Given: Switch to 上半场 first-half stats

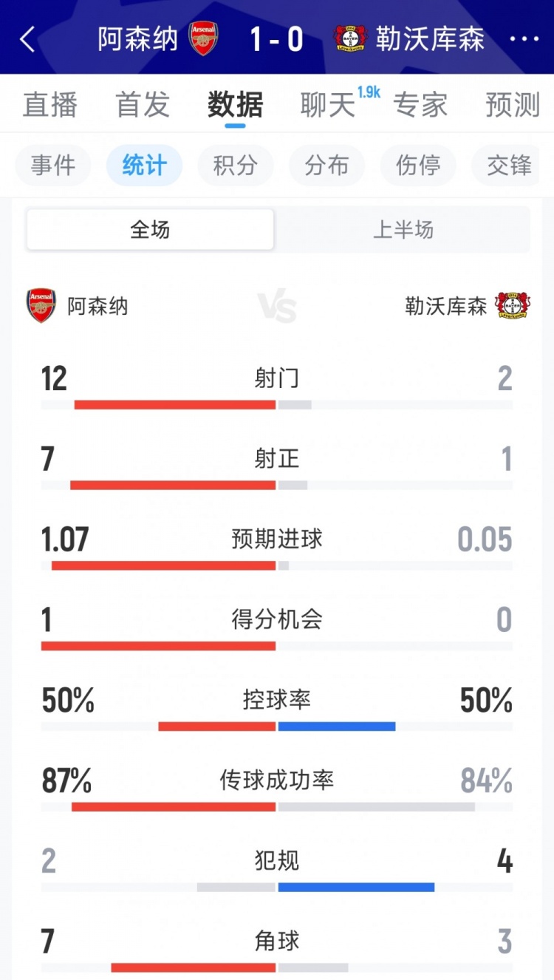Looking at the screenshot, I should click(x=403, y=230).
